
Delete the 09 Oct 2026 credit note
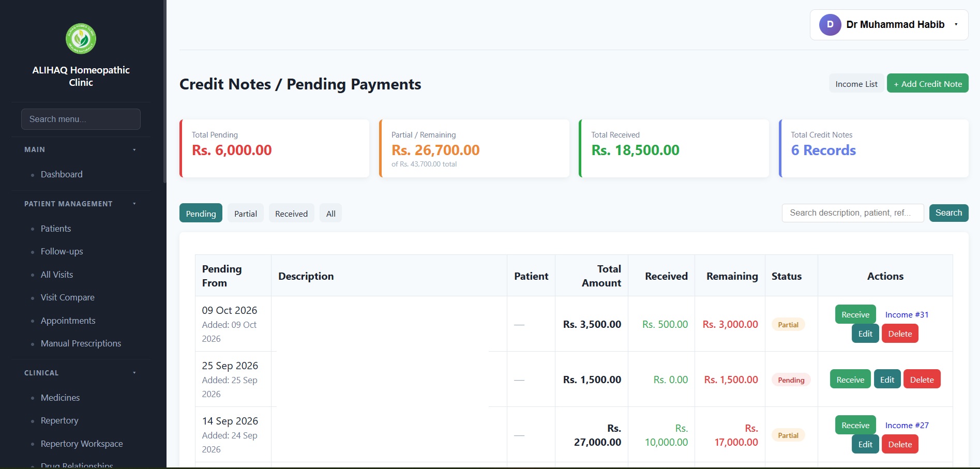(900, 334)
